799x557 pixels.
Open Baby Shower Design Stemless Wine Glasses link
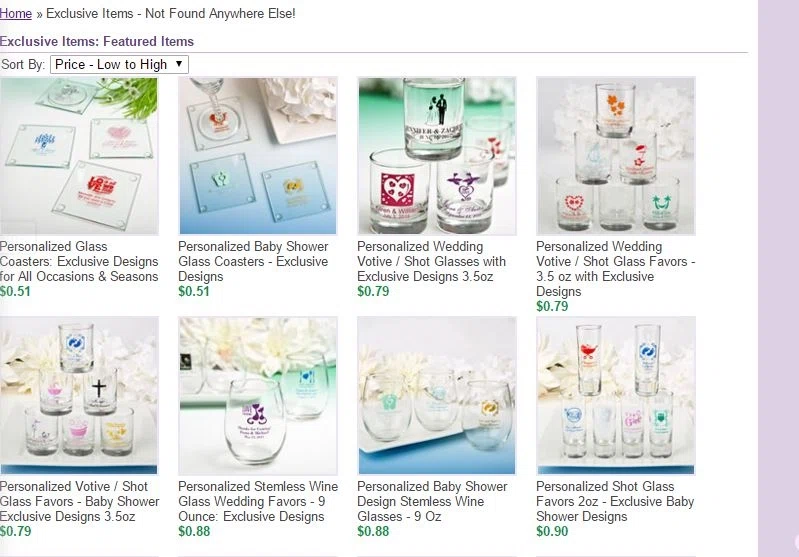432,501
